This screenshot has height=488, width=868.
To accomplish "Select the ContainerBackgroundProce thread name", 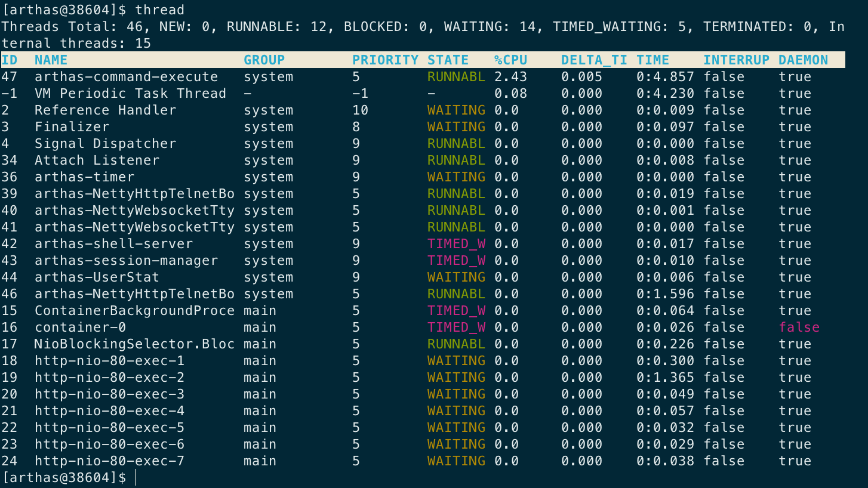I will tap(135, 311).
